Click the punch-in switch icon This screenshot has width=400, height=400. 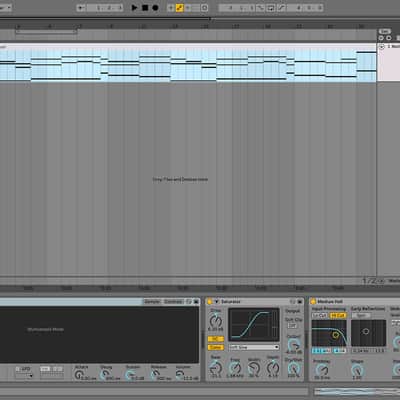pyautogui.click(x=260, y=8)
